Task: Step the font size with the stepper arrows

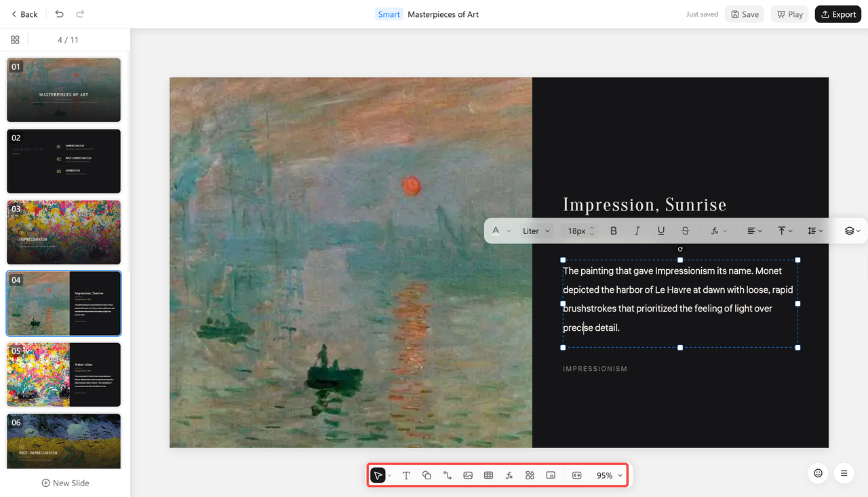Action: [x=592, y=231]
